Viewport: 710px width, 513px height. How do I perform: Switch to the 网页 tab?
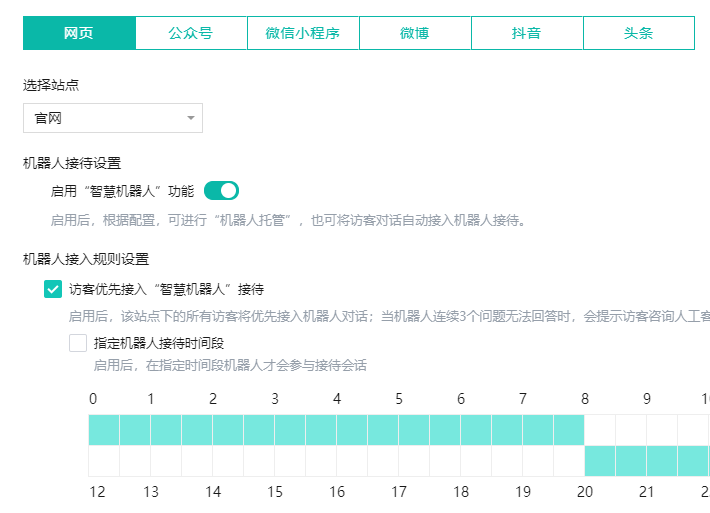(x=79, y=33)
